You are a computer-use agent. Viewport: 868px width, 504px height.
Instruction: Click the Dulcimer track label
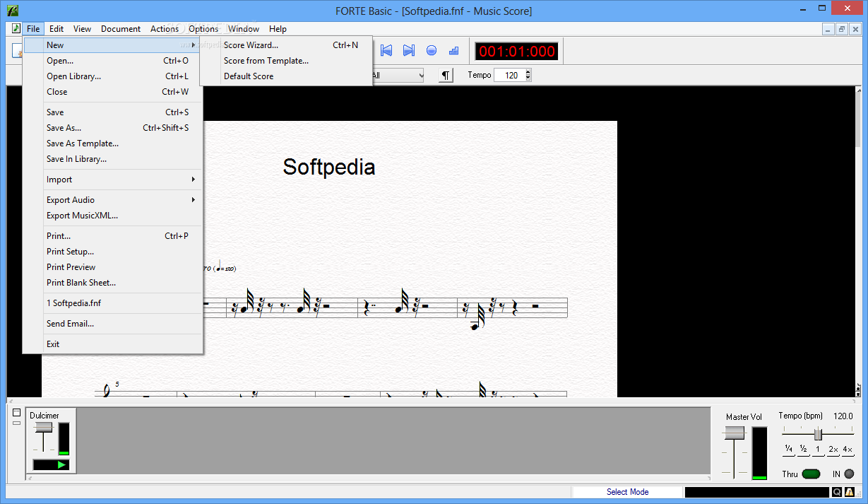point(44,416)
